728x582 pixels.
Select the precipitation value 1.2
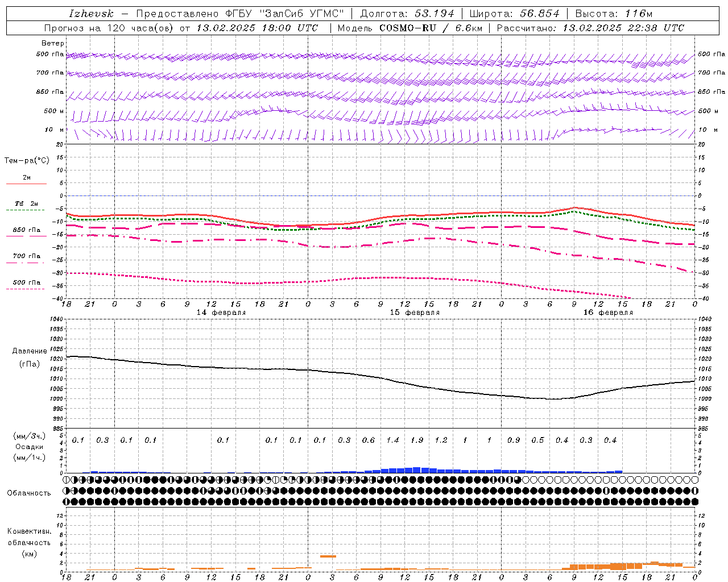441,440
